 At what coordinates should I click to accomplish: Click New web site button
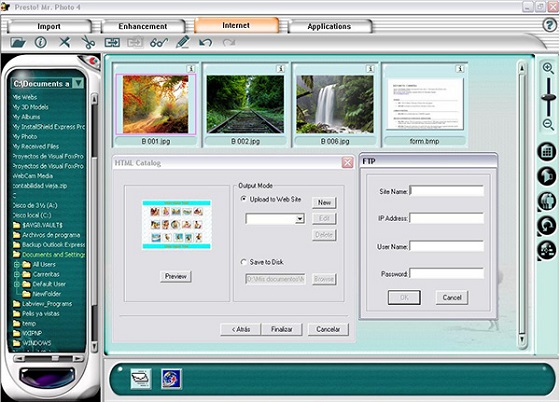[324, 202]
